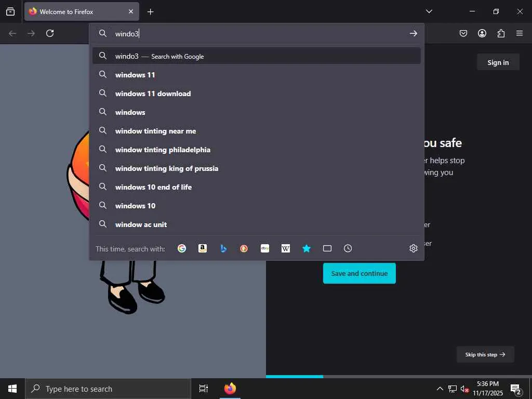Expand the list all tabs chevron
Viewport: 532px width, 399px height.
(x=429, y=11)
